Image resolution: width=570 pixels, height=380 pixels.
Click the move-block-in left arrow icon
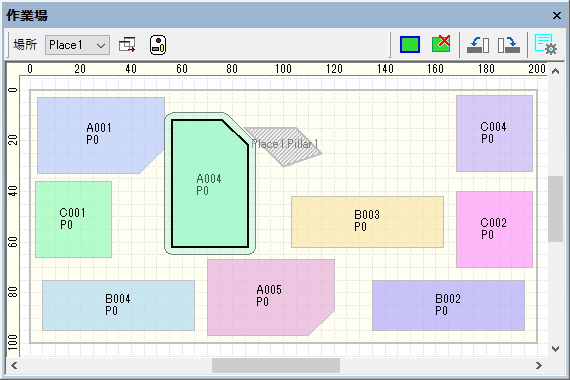(x=478, y=45)
